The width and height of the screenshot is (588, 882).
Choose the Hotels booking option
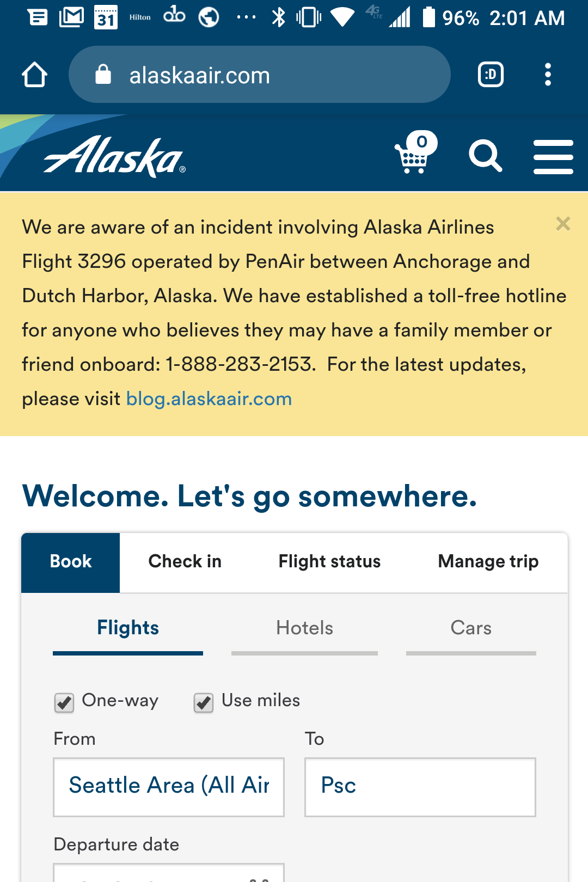pos(304,628)
